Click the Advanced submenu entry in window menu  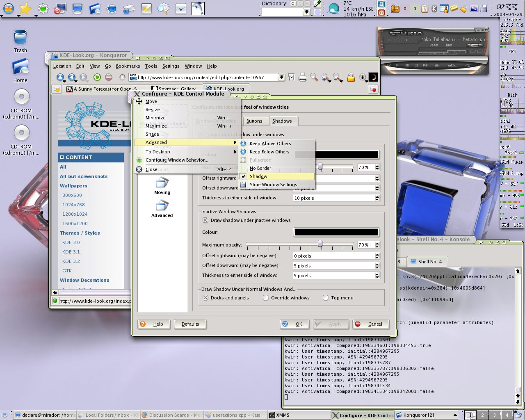[186, 142]
